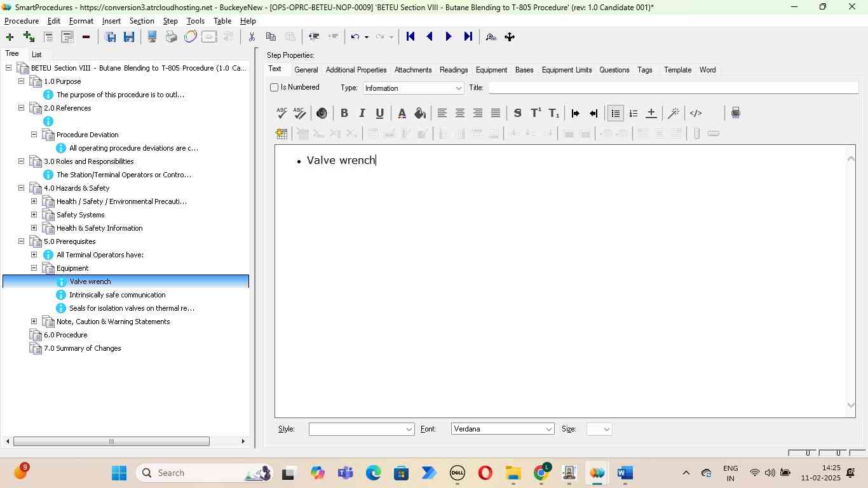
Task: Expand Health / Safety / Environmental Precautions node
Action: (x=34, y=201)
